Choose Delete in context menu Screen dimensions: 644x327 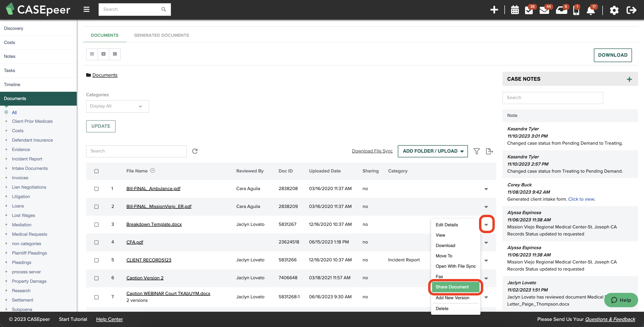pyautogui.click(x=442, y=308)
